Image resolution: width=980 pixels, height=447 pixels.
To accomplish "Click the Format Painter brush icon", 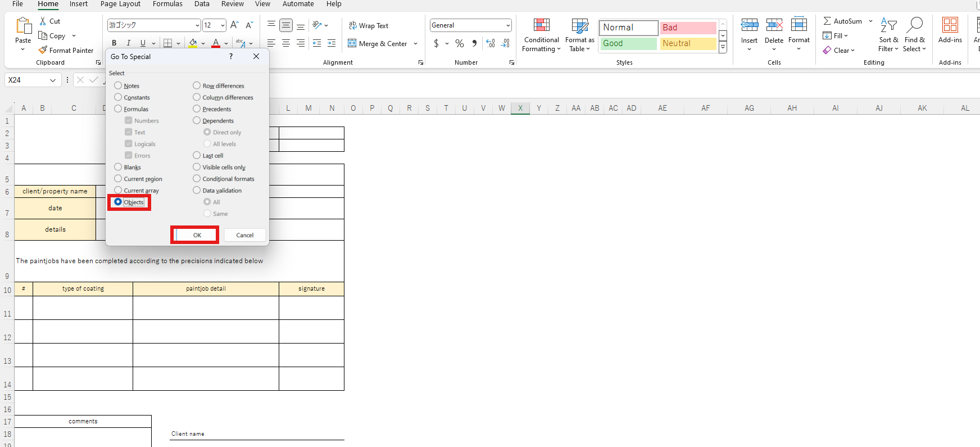I will click(x=43, y=50).
